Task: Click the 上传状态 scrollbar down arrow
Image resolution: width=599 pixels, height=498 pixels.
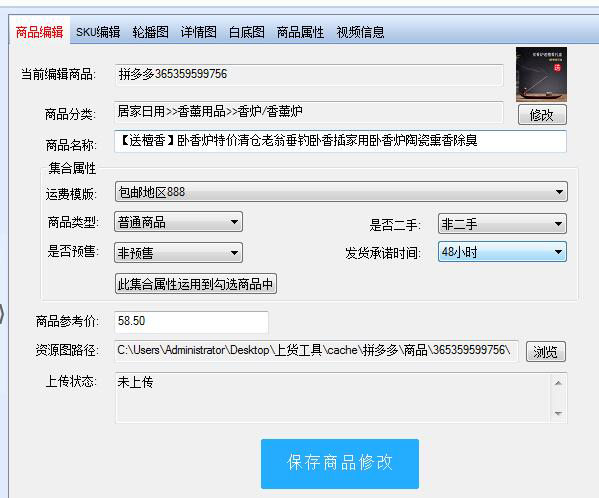Action: coord(558,414)
